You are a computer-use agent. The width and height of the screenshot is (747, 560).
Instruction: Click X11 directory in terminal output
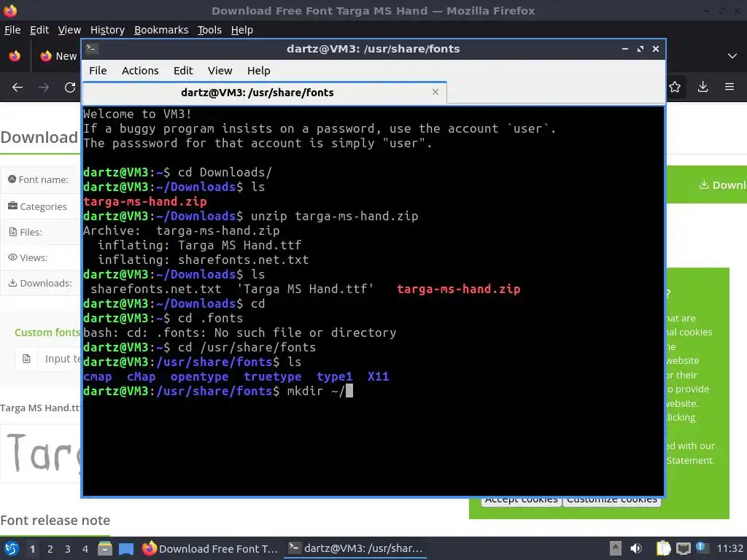pyautogui.click(x=379, y=377)
